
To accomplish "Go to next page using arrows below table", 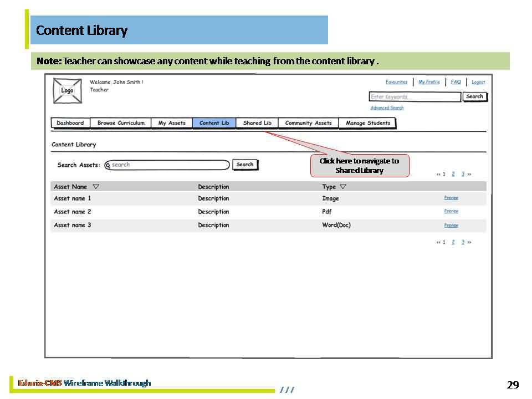I will (x=469, y=242).
